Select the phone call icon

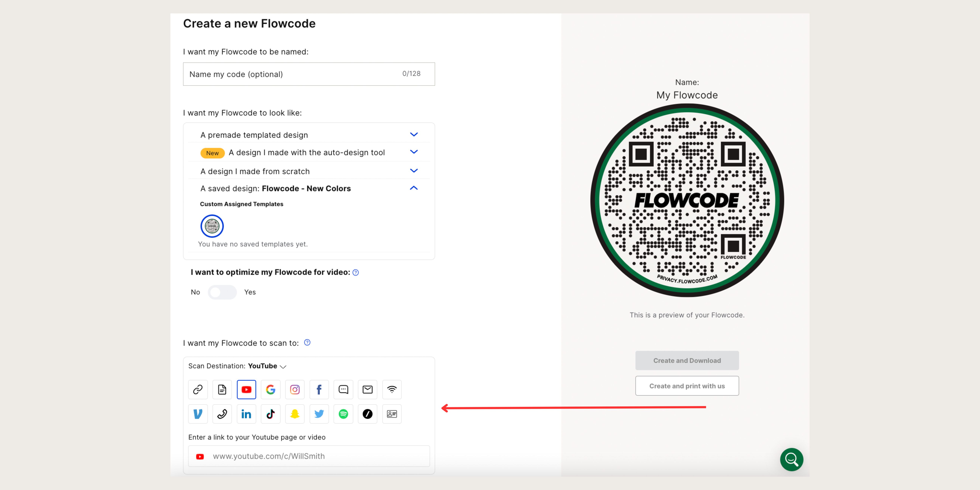click(x=222, y=414)
